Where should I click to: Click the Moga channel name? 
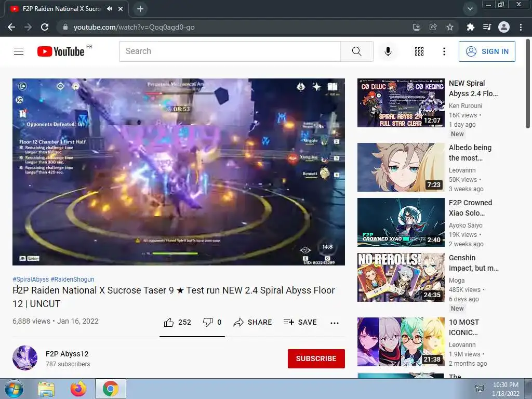coord(457,280)
